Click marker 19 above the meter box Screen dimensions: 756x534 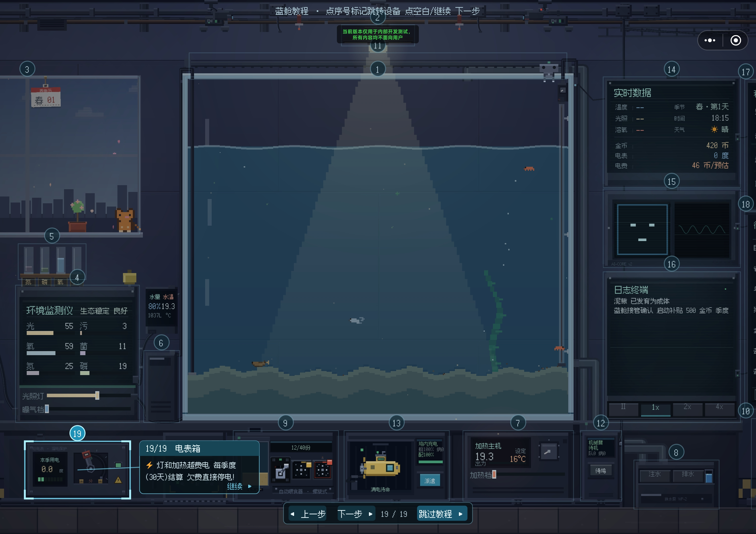[x=77, y=434]
